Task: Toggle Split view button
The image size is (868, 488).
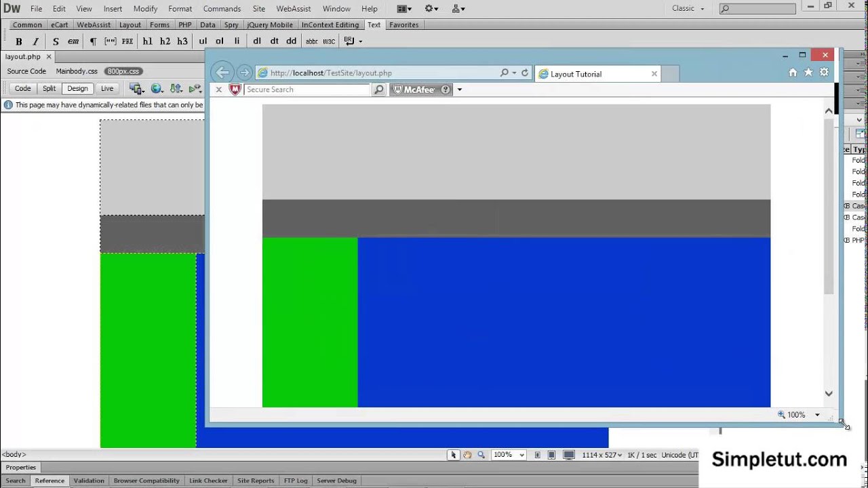Action: tap(49, 88)
